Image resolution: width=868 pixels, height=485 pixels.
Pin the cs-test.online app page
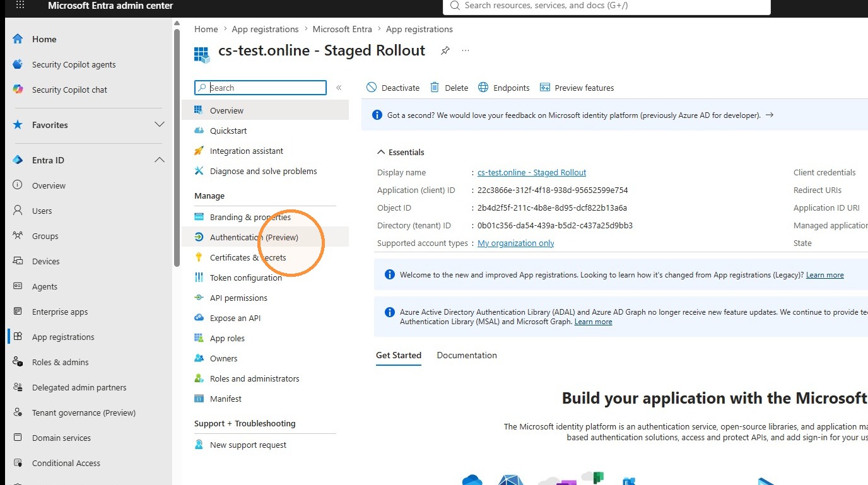point(445,51)
